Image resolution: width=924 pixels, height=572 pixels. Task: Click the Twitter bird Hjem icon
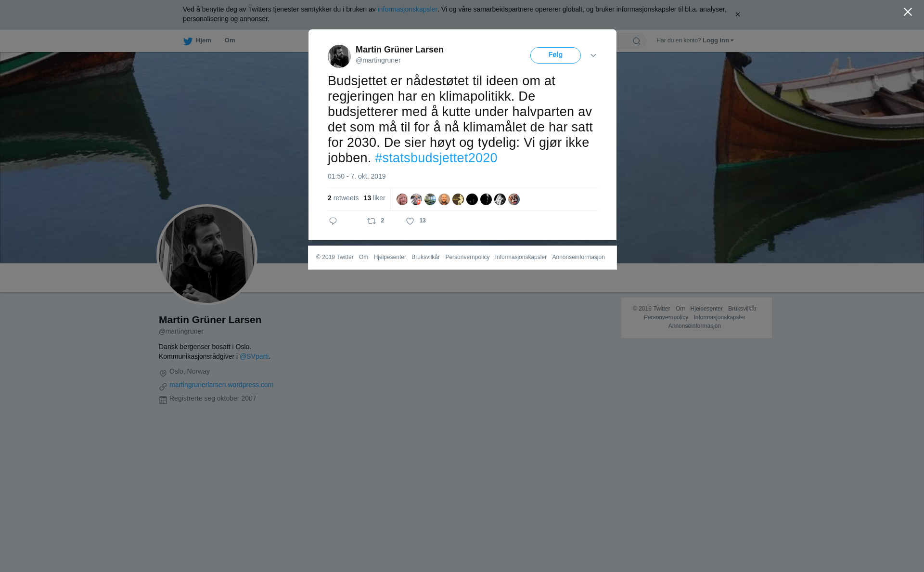click(x=188, y=41)
